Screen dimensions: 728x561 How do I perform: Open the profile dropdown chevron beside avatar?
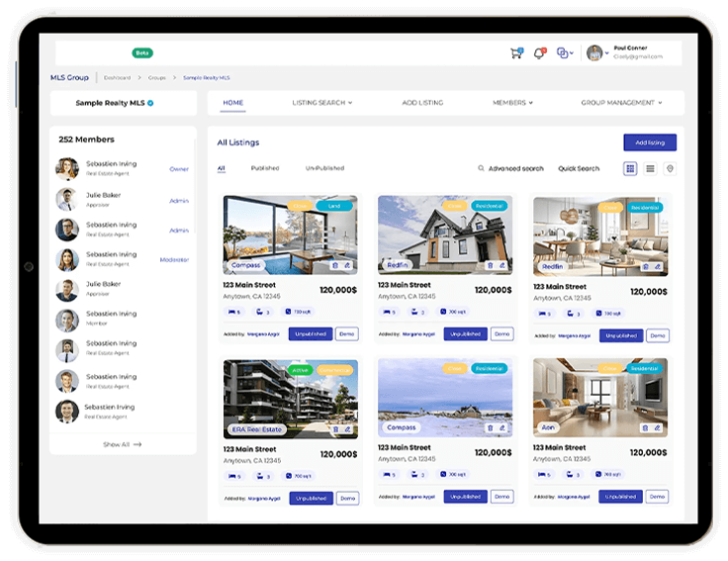point(606,53)
